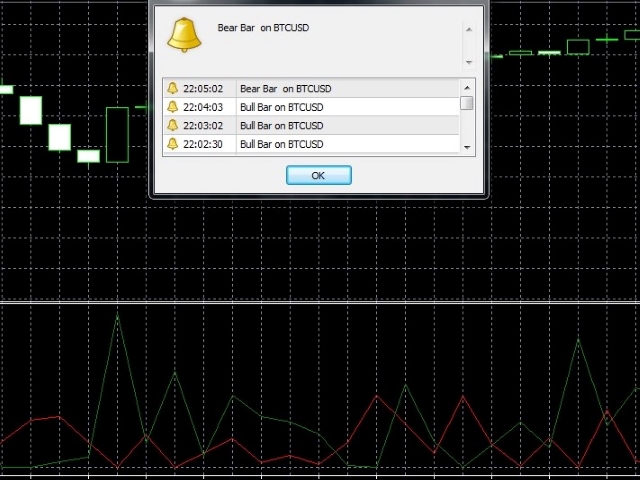Select the 22:02:30 Bull Bar alert row
This screenshot has width=640, height=480.
click(311, 144)
